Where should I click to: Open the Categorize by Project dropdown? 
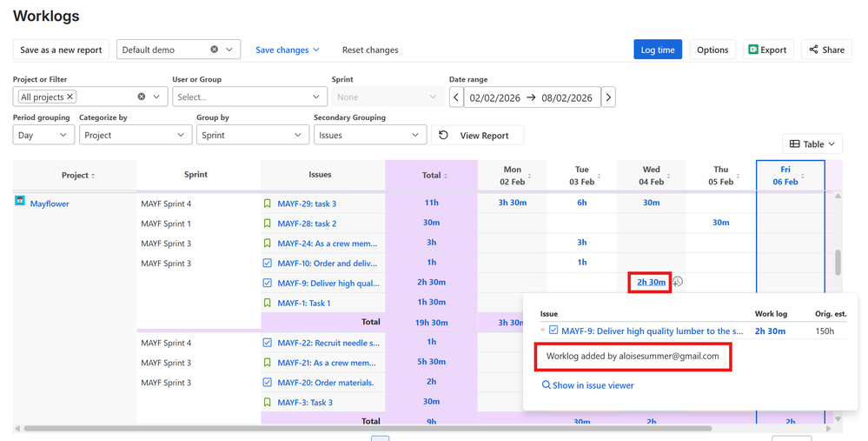135,135
